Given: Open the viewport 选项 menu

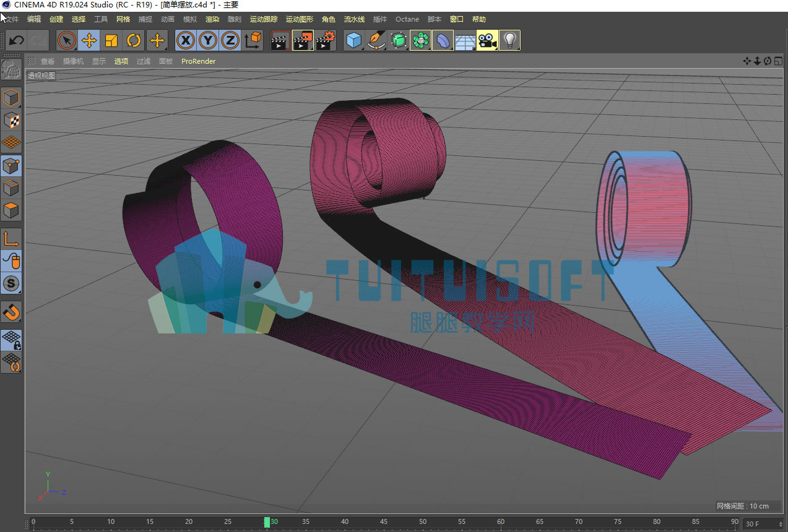Looking at the screenshot, I should [x=121, y=61].
